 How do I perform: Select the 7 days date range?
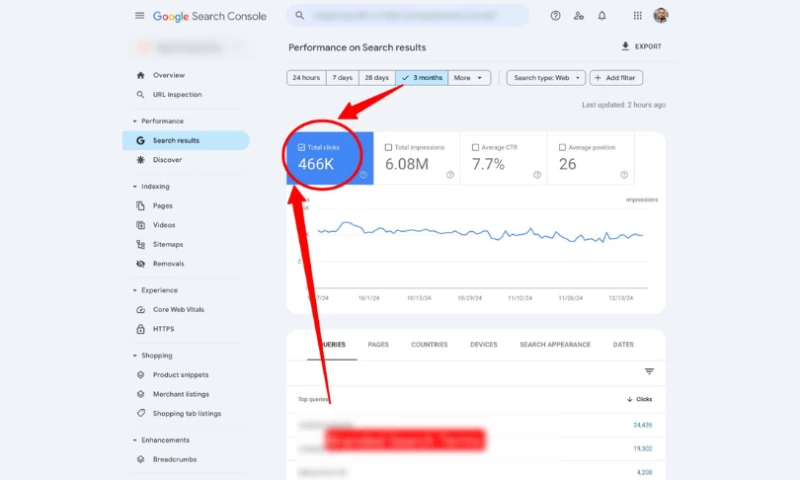pos(342,78)
